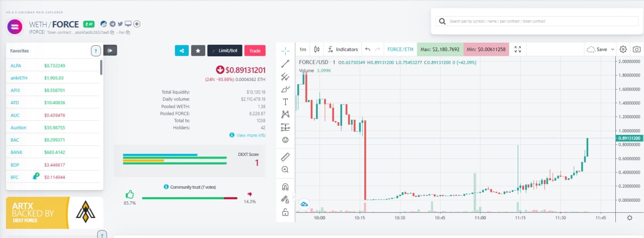Viewport: 644px width, 238px height.
Task: Open chart axis settings gear at bottom right
Action: point(629,218)
